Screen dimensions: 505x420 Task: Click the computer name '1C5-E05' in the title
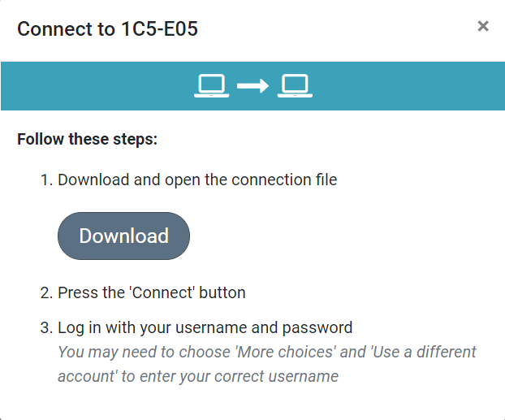(159, 28)
